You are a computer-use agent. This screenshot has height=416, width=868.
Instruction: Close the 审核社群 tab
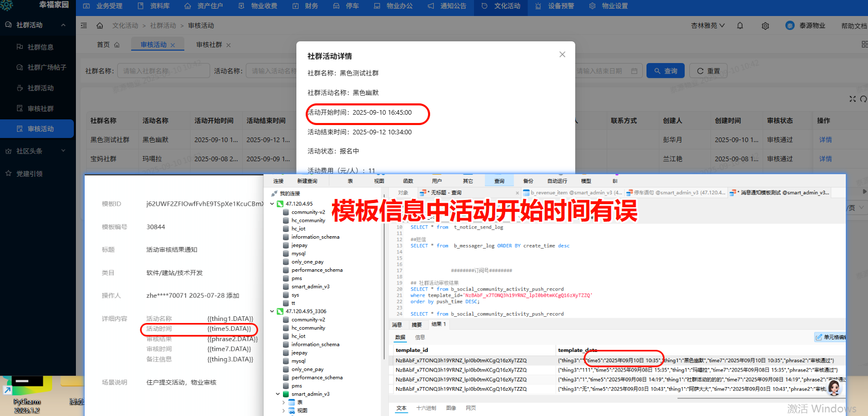pyautogui.click(x=228, y=45)
